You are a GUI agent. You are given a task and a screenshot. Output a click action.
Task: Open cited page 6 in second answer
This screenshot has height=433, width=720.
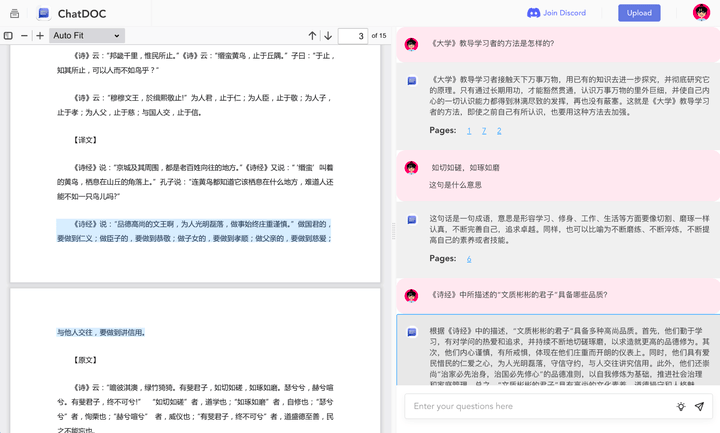[468, 258]
